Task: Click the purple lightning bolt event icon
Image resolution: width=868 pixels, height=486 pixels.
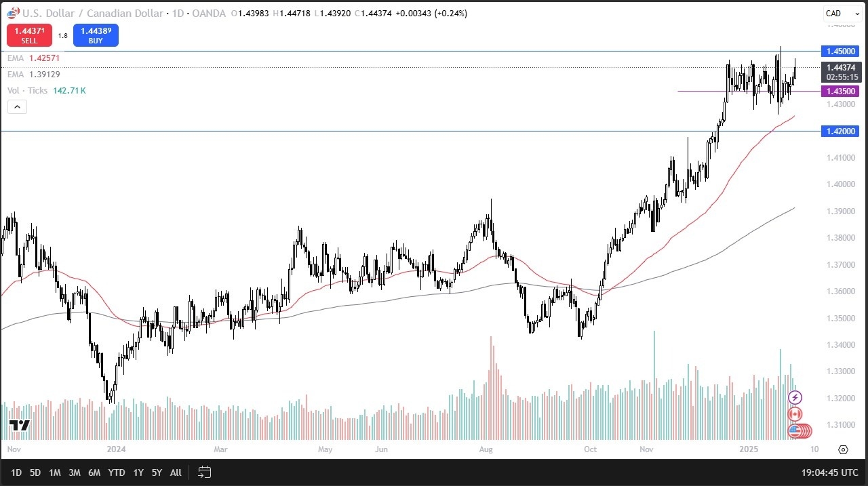Action: pyautogui.click(x=794, y=398)
